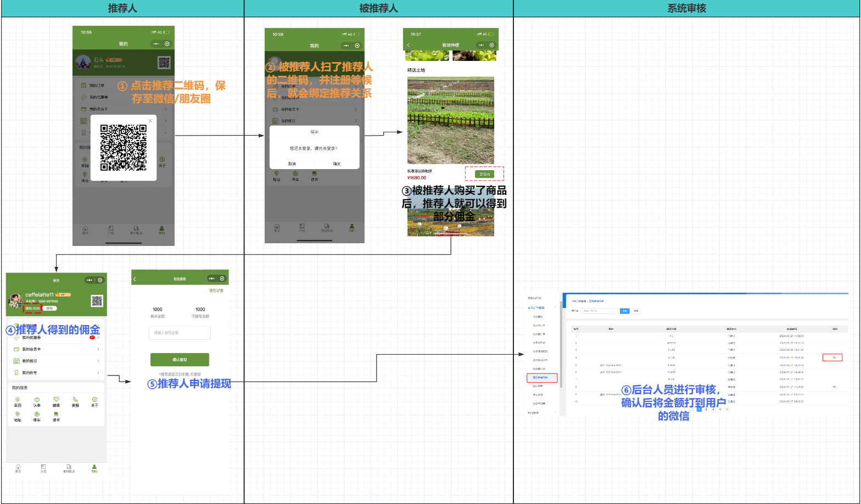Tap mini-program close target on 10:59 phone screen

coord(357,46)
